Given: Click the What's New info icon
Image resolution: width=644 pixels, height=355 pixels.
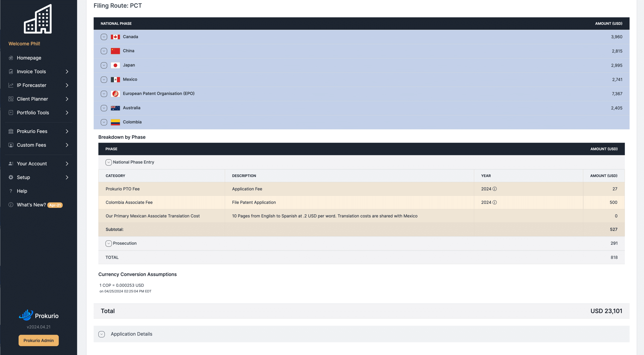Looking at the screenshot, I should click(11, 205).
